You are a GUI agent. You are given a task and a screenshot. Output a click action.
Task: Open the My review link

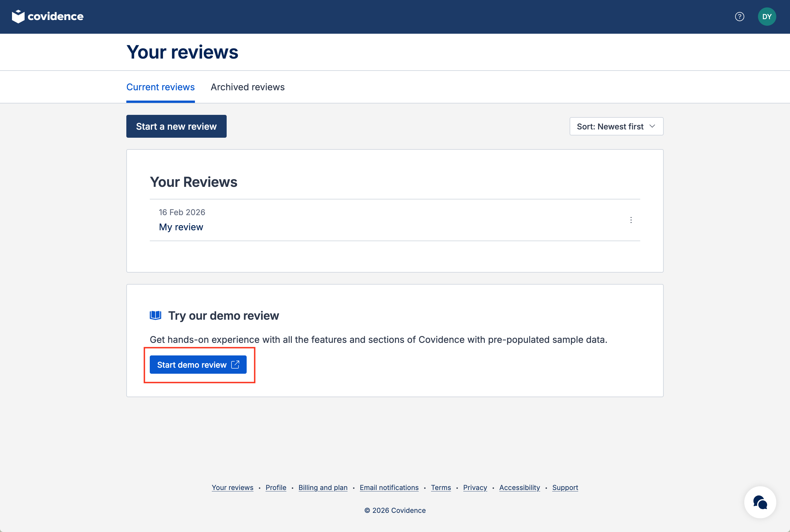(x=181, y=227)
